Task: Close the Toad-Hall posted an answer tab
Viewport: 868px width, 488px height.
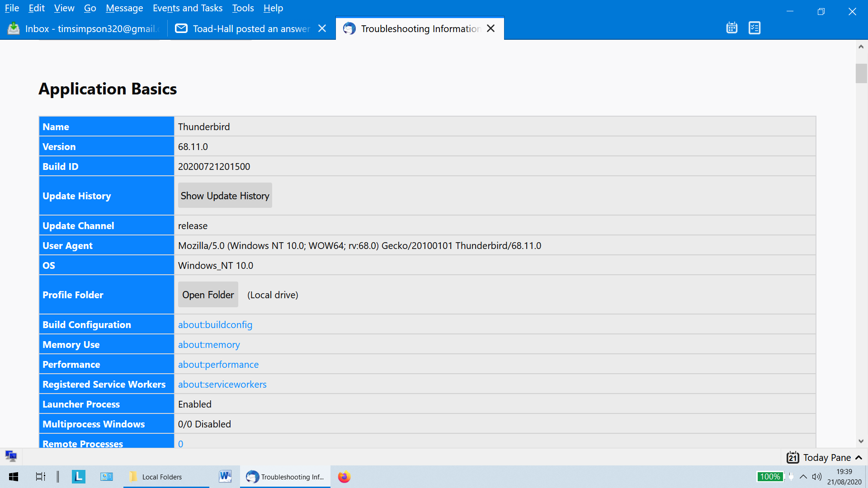Action: 322,28
